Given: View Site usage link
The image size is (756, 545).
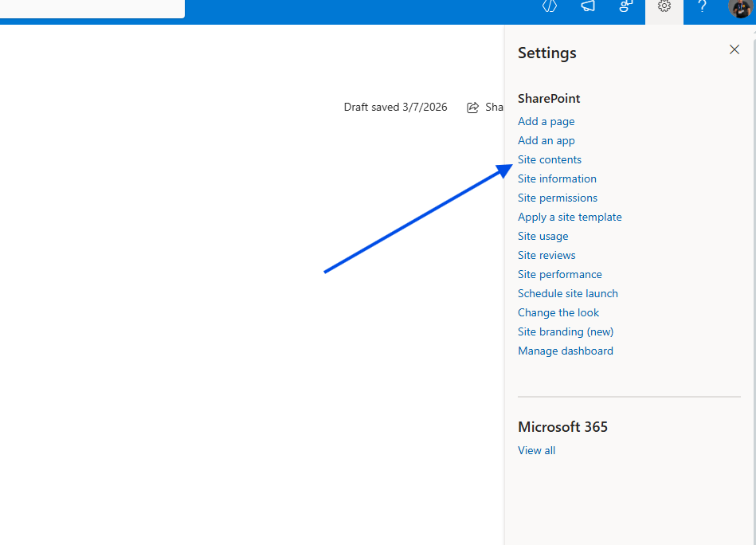Looking at the screenshot, I should point(543,236).
